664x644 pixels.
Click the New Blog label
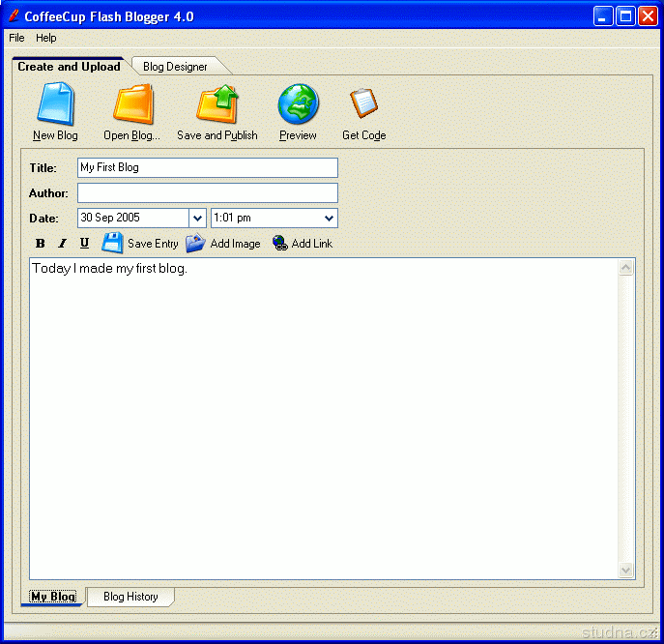(x=55, y=135)
